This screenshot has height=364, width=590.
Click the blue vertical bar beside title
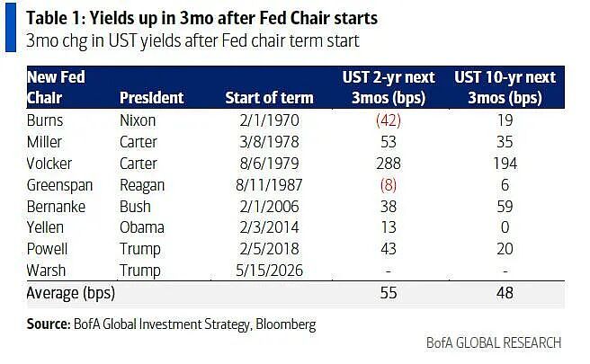(x=11, y=28)
